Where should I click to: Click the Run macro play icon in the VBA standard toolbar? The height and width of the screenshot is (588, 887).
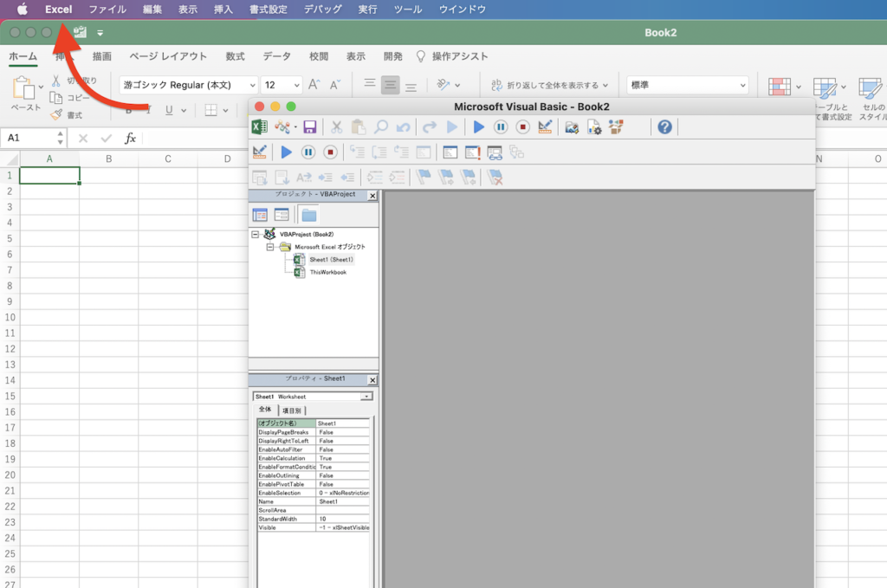479,127
